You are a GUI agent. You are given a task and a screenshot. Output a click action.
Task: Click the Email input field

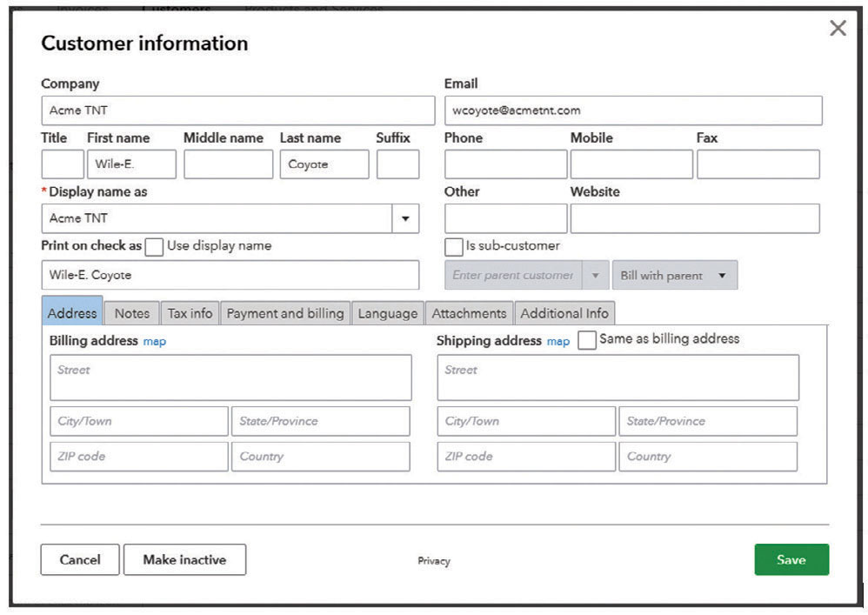632,110
